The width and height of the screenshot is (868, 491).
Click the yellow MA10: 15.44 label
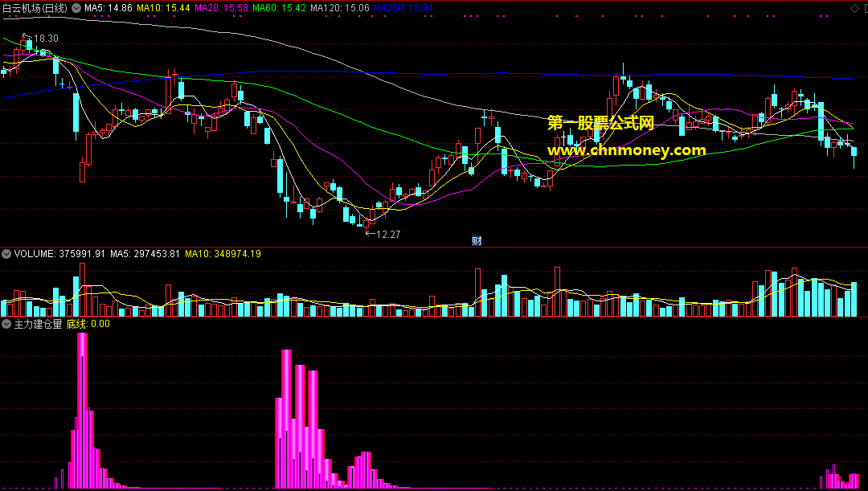pyautogui.click(x=163, y=8)
